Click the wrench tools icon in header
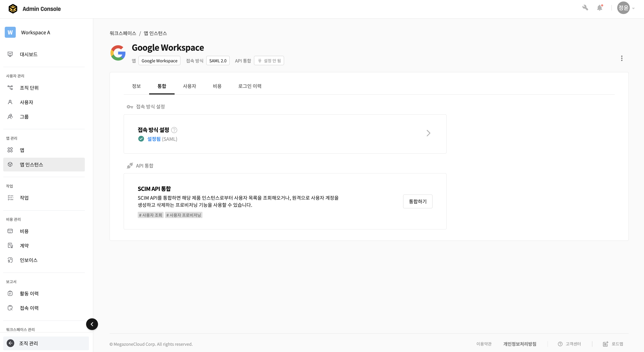The width and height of the screenshot is (644, 352). click(585, 8)
